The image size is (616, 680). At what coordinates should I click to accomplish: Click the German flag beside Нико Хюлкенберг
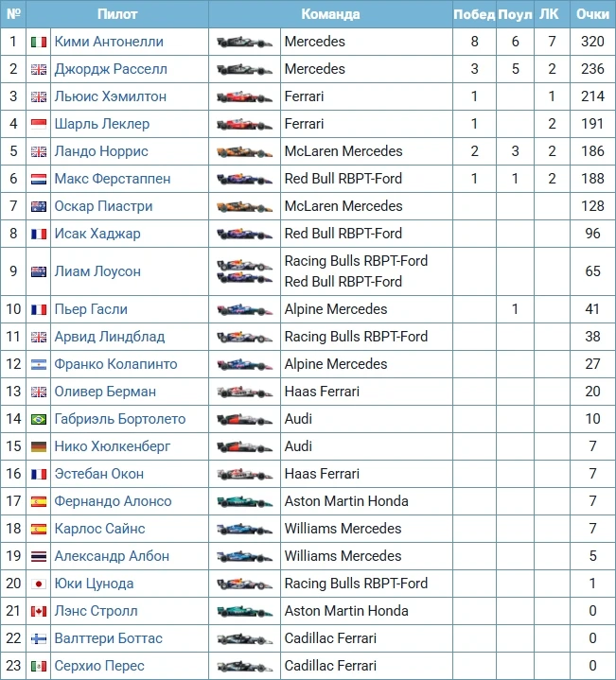click(x=39, y=446)
